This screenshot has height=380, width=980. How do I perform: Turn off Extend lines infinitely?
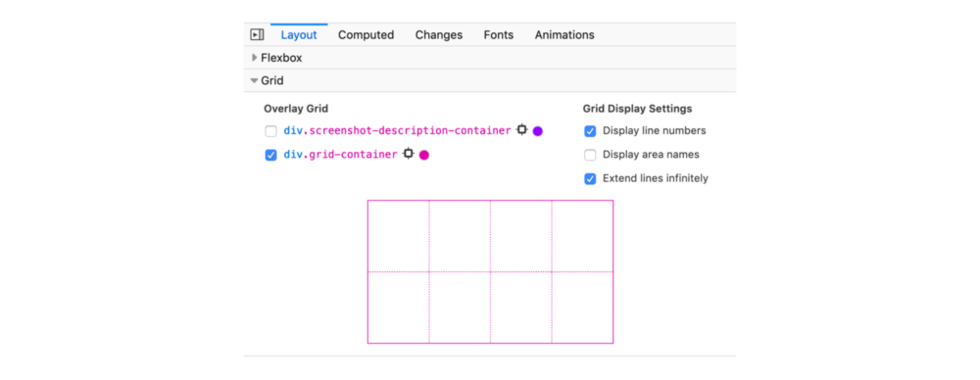(x=590, y=179)
